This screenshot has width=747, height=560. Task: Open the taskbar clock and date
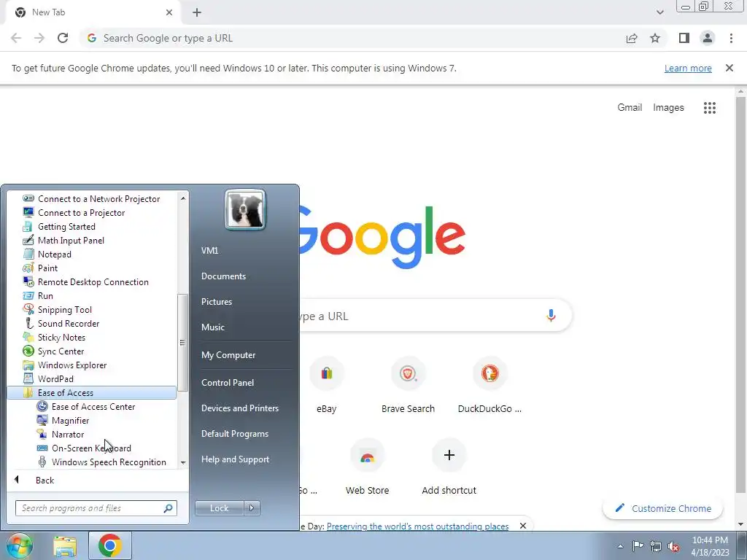(x=710, y=546)
